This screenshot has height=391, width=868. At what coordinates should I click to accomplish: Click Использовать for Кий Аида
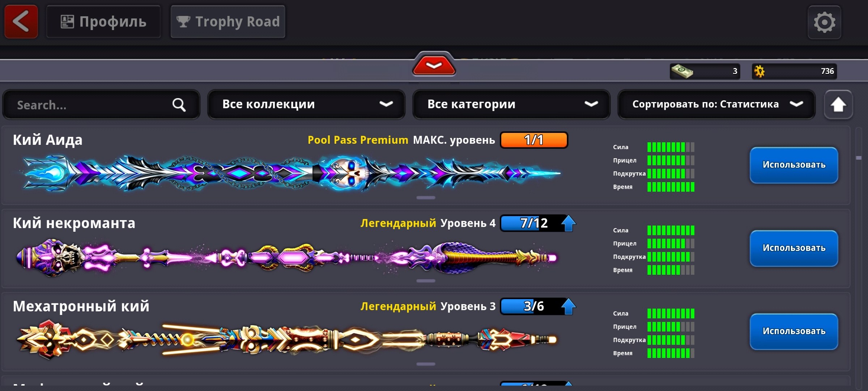tap(794, 165)
